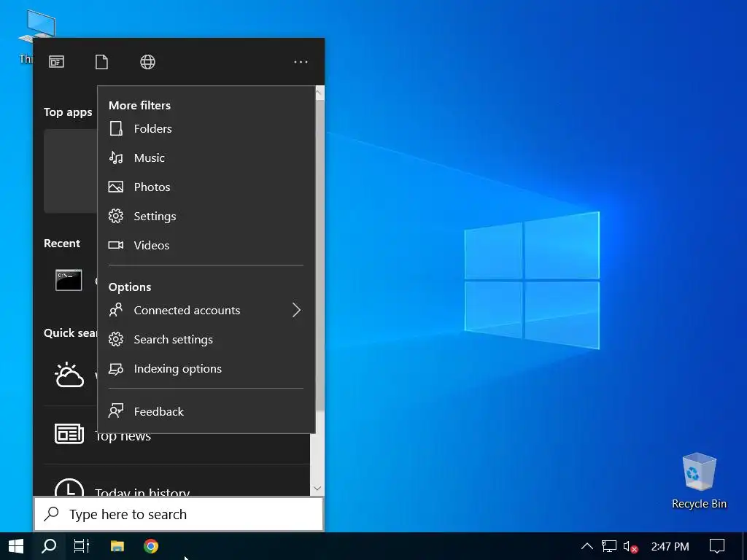This screenshot has width=747, height=560.
Task: Select the Apps filter icon
Action: (56, 62)
